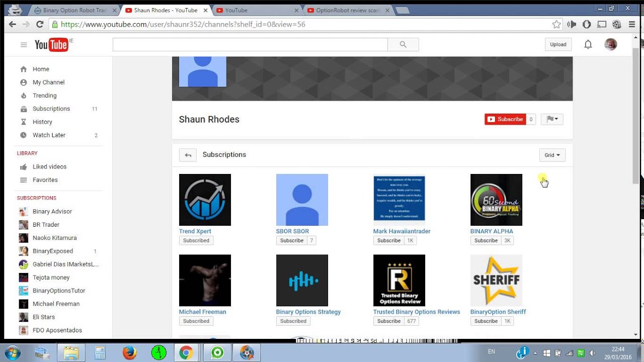This screenshot has width=644, height=362.
Task: Open Chrome from the taskbar
Action: pyautogui.click(x=186, y=352)
